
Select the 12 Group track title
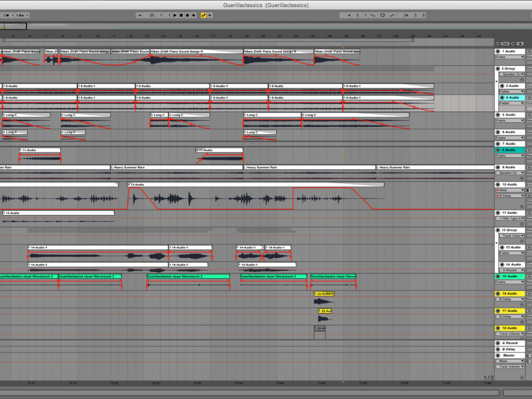tap(509, 230)
